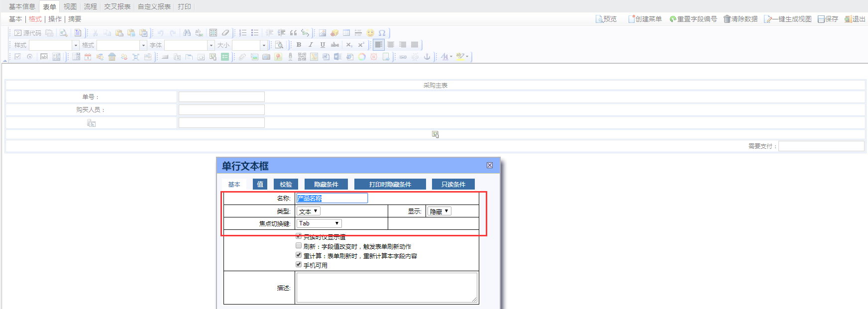Select 摘要 sub-tab
The image size is (868, 309).
75,19
